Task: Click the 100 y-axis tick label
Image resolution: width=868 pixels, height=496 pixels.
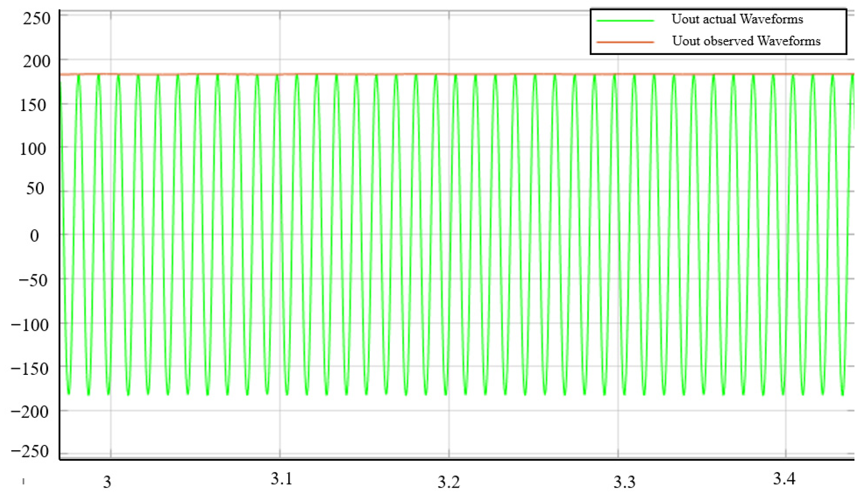Action: (x=33, y=149)
